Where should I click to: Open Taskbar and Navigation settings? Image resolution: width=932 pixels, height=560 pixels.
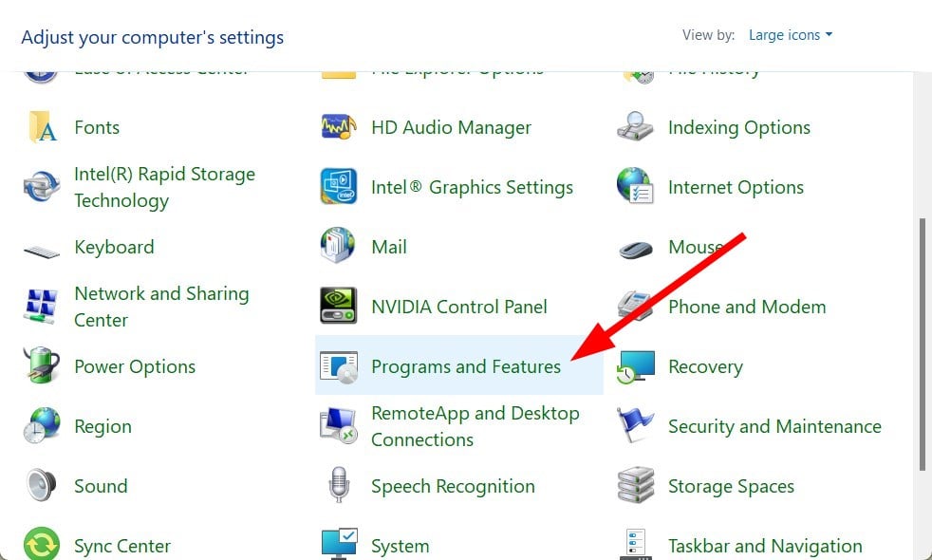765,546
